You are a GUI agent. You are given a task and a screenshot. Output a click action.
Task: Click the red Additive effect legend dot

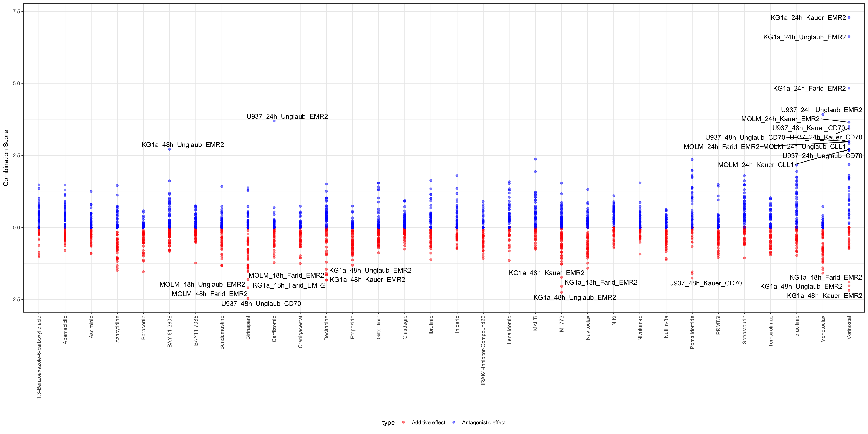[403, 422]
